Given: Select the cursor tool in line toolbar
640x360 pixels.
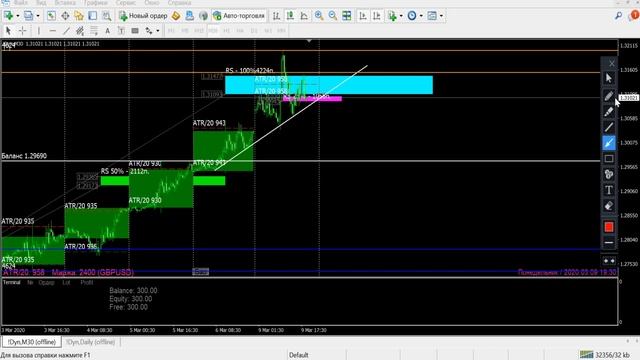Looking at the screenshot, I should tap(8, 31).
